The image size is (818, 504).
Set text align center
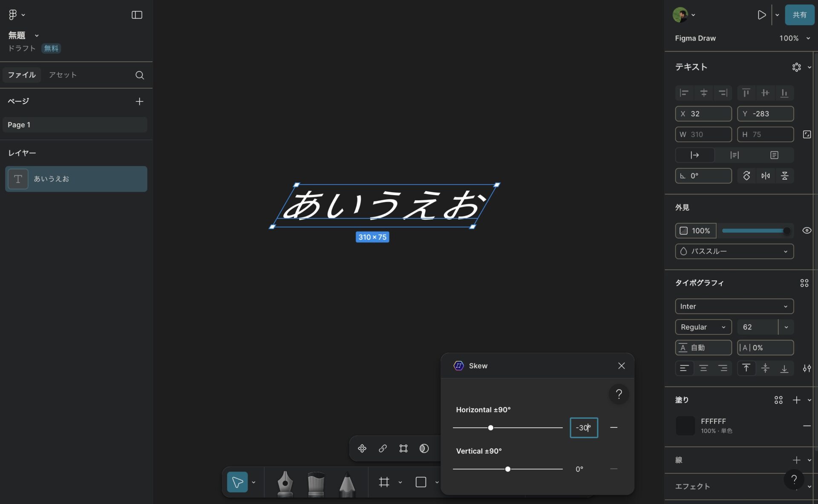click(x=703, y=369)
